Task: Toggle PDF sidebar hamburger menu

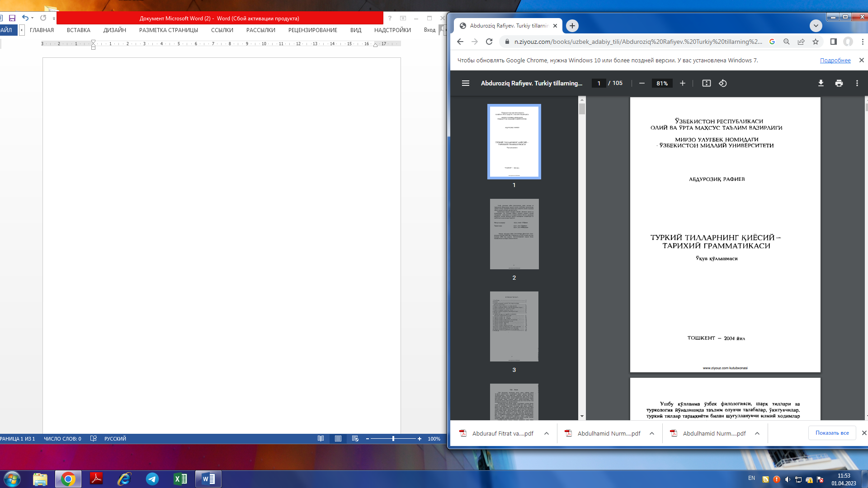Action: 466,83
